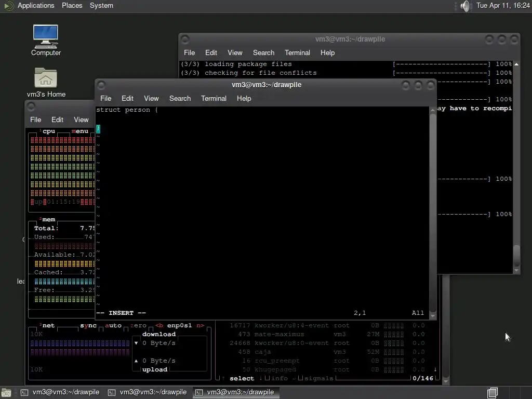The image size is (532, 399).
Task: Open File menu in the btop terminal window
Action: point(35,120)
